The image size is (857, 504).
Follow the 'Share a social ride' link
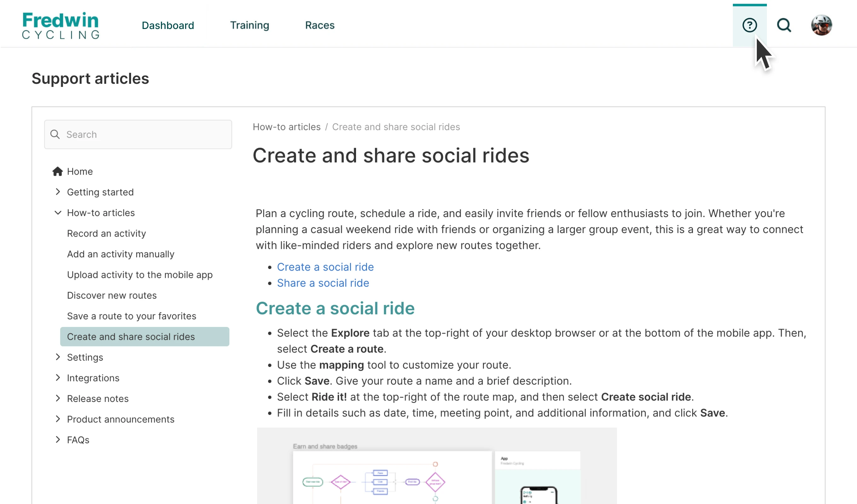click(323, 283)
